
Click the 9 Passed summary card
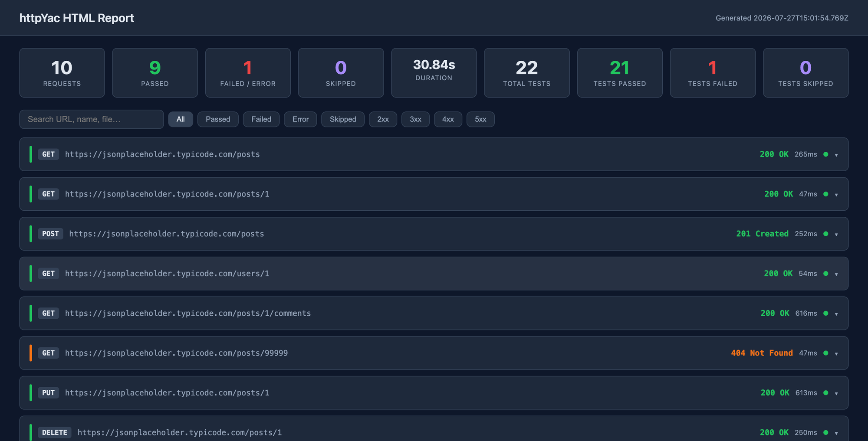(x=155, y=73)
